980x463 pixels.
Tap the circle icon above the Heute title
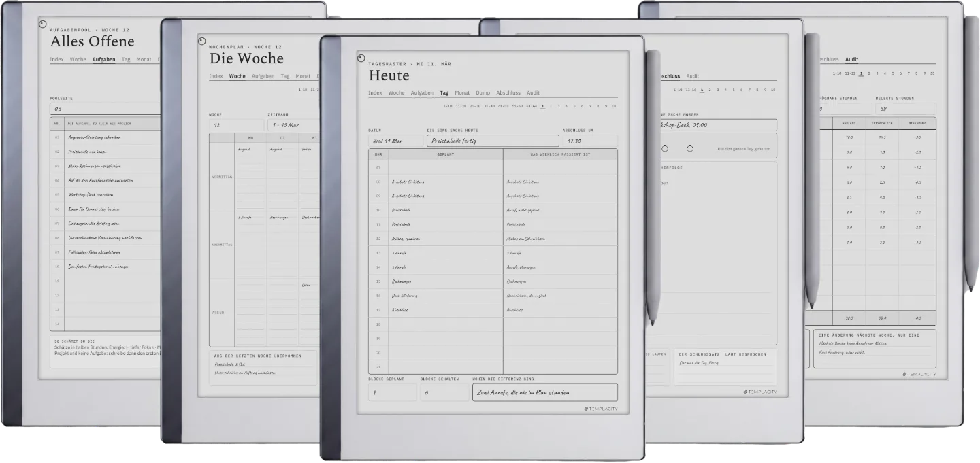(x=361, y=58)
